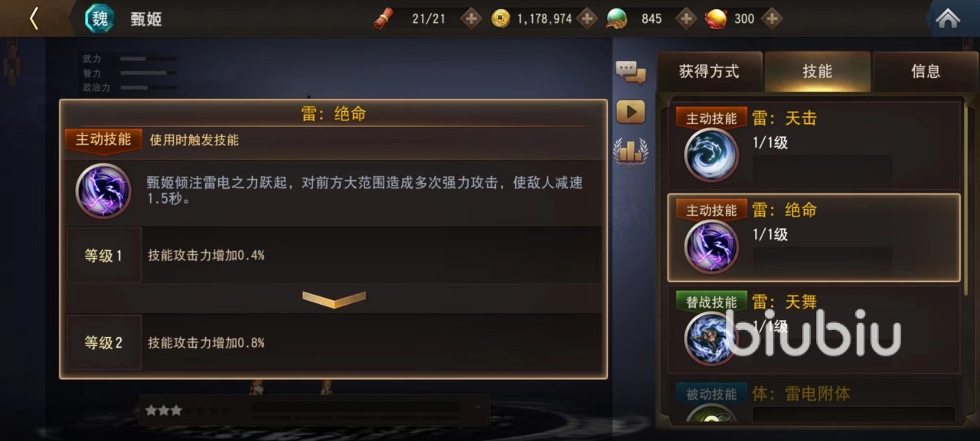
Task: Select the 技能 tab
Action: [x=817, y=72]
